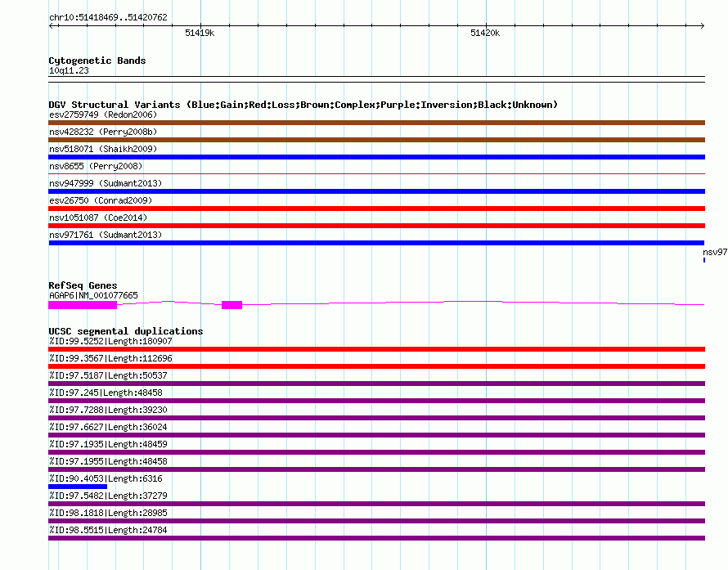728x570 pixels.
Task: Select the UCSC segmental duplications track title
Action: pos(126,331)
